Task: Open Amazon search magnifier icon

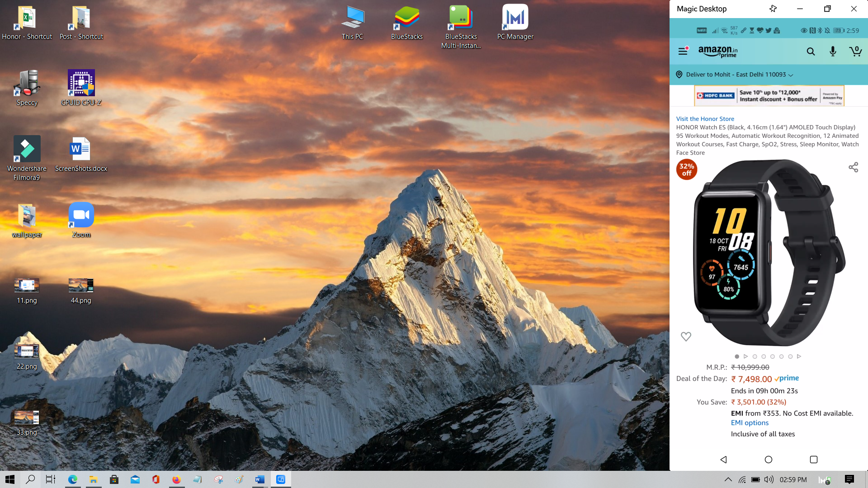Action: pyautogui.click(x=811, y=52)
